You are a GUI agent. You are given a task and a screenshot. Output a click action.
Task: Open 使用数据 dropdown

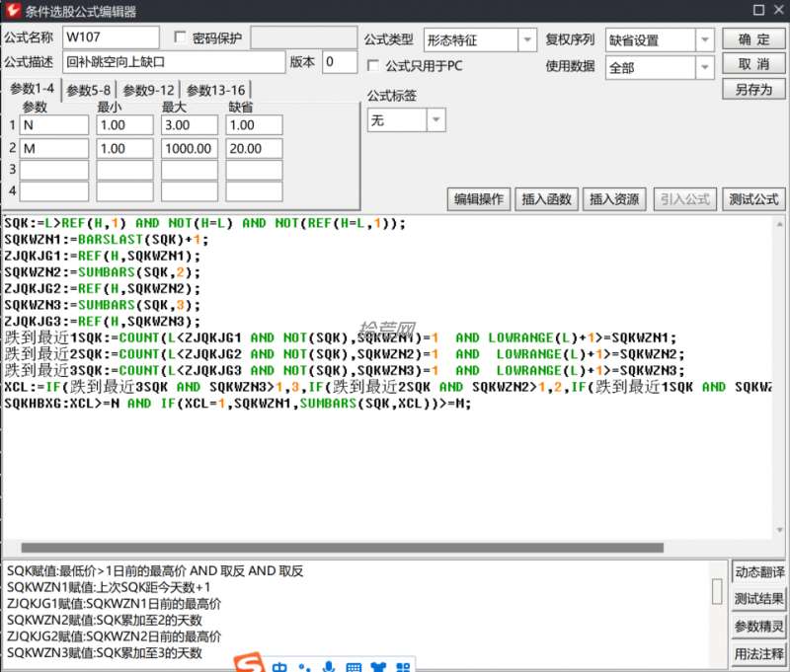click(x=705, y=67)
